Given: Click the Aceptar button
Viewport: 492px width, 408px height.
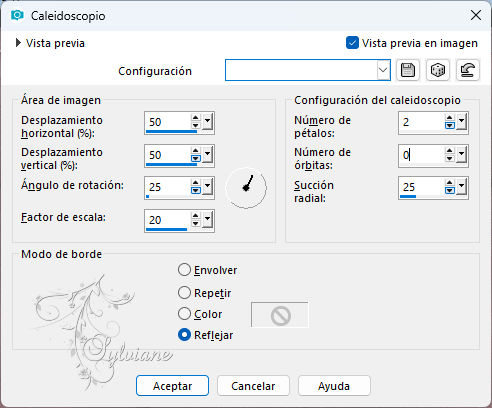Looking at the screenshot, I should 172,386.
